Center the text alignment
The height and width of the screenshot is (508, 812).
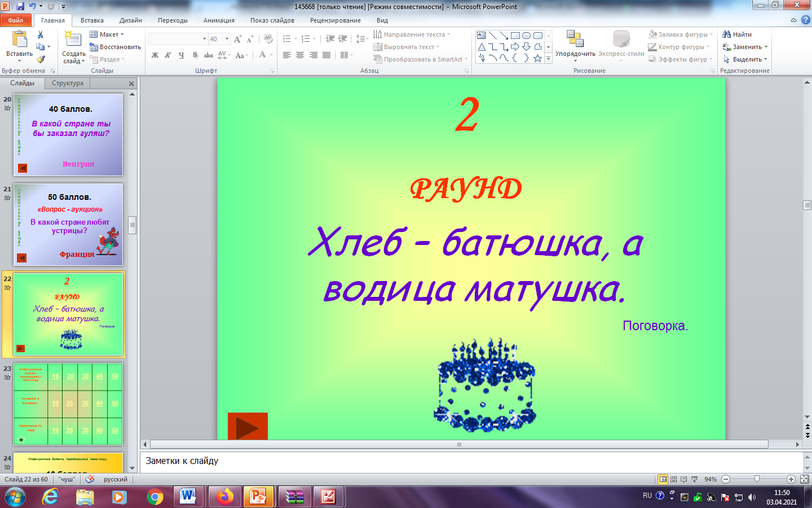coord(300,55)
